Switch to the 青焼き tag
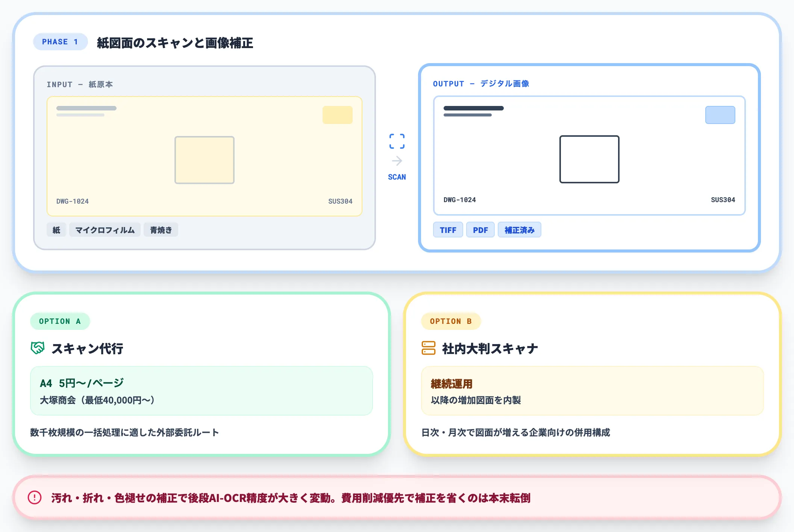794x532 pixels. coord(161,230)
